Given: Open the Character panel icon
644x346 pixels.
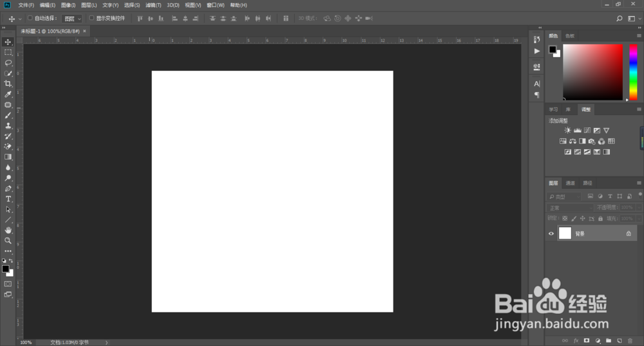Looking at the screenshot, I should point(536,84).
